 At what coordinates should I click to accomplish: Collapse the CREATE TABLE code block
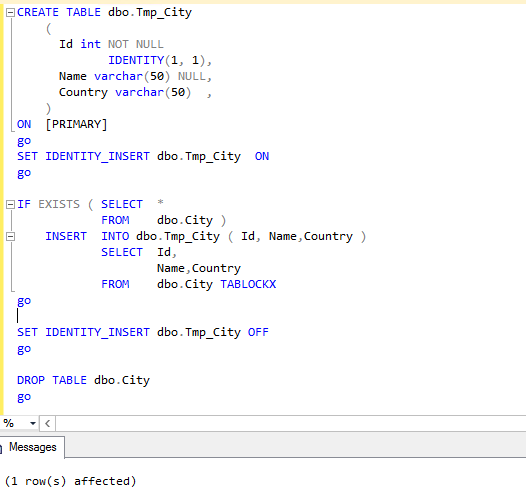tap(10, 13)
